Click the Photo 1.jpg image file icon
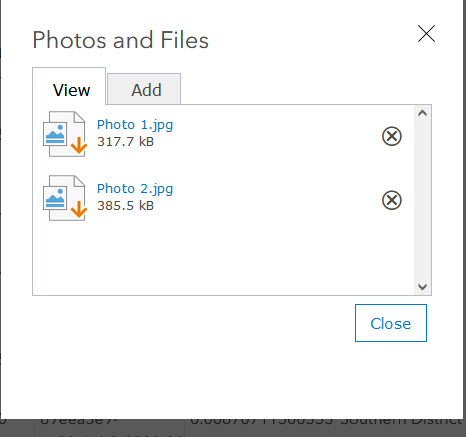This screenshot has height=437, width=466. [x=64, y=134]
